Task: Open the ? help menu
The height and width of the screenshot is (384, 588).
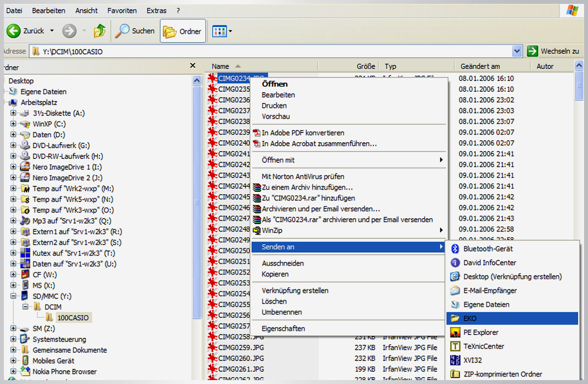Action: (178, 10)
